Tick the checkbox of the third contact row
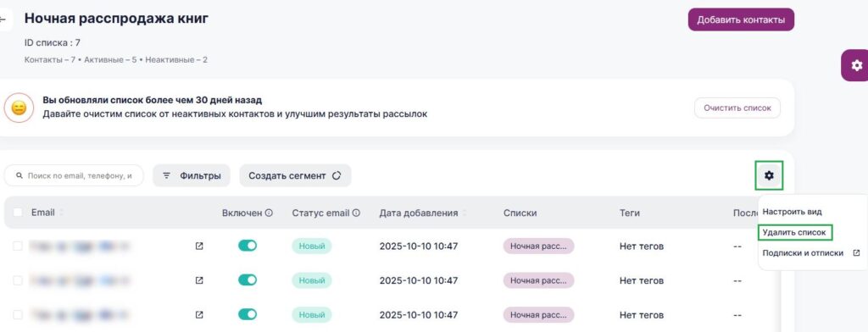Image resolution: width=868 pixels, height=332 pixels. click(x=18, y=315)
